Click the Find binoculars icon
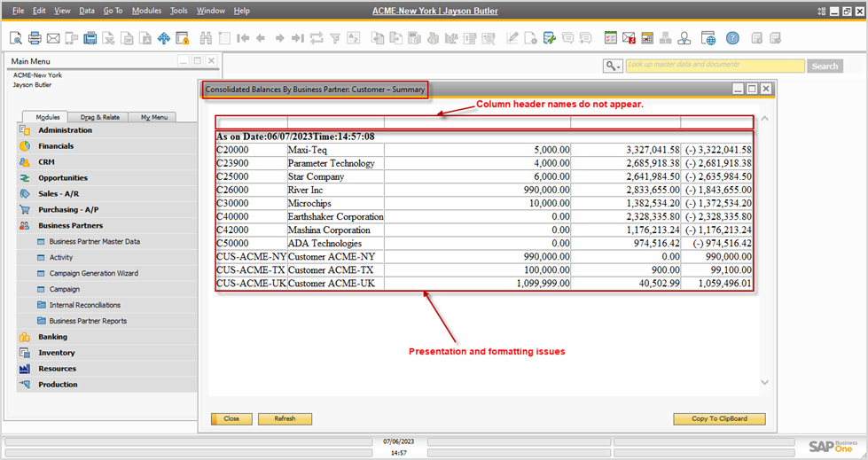This screenshot has height=460, width=868. [206, 38]
